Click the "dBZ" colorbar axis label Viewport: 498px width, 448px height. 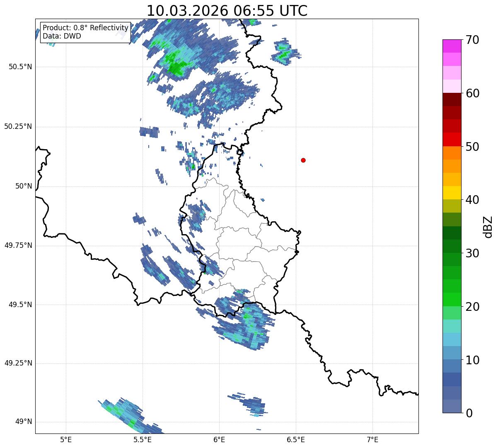click(488, 227)
